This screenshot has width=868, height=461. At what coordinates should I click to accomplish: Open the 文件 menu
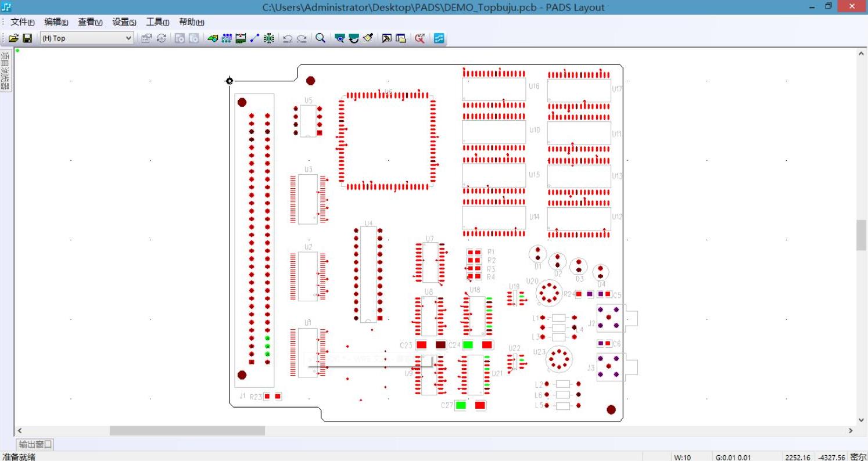[x=22, y=22]
